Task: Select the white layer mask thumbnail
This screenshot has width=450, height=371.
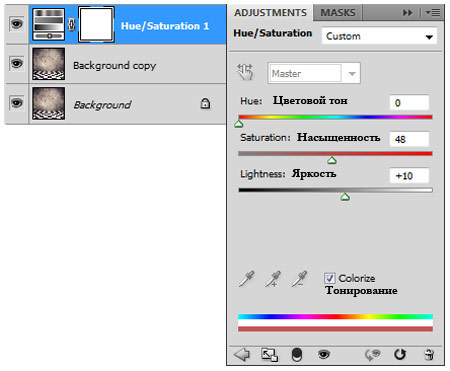Action: coord(96,25)
